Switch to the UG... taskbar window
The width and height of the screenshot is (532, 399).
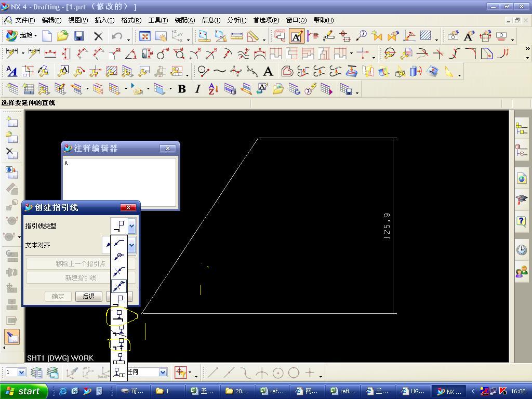point(414,391)
